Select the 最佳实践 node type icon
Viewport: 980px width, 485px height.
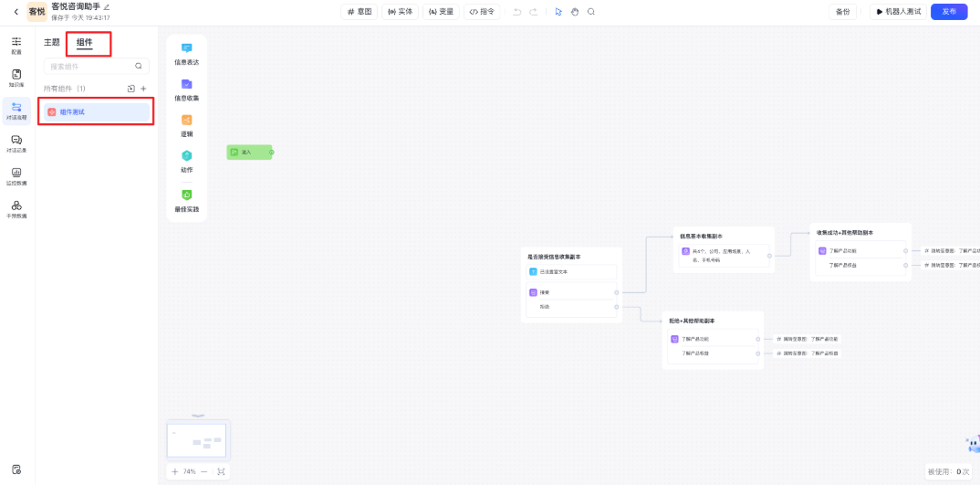(x=186, y=195)
